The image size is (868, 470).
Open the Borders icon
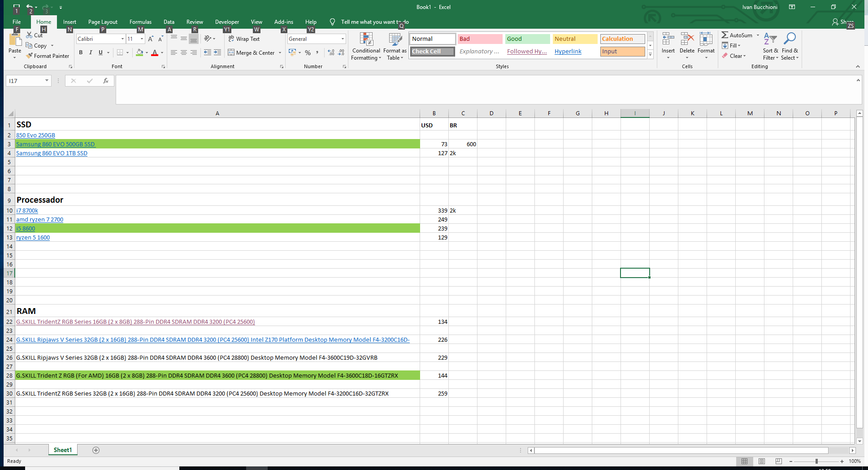click(x=120, y=52)
